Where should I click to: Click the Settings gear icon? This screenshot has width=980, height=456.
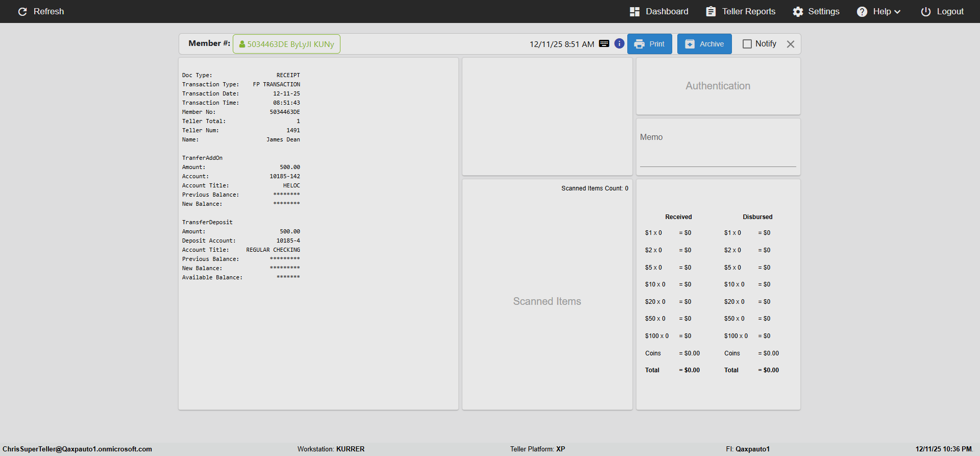click(x=798, y=12)
